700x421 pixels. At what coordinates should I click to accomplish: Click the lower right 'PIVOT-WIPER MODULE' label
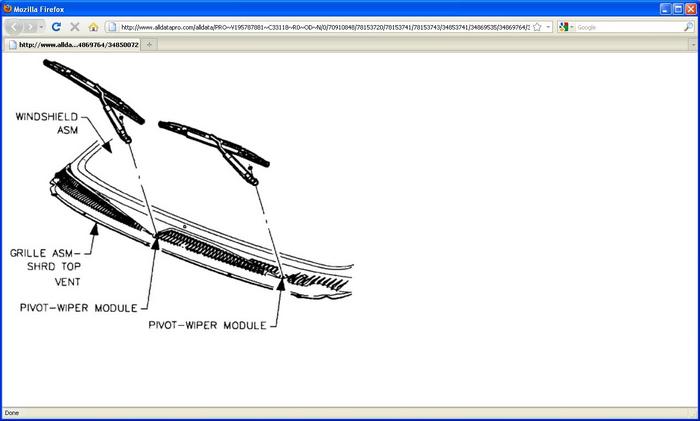point(207,325)
